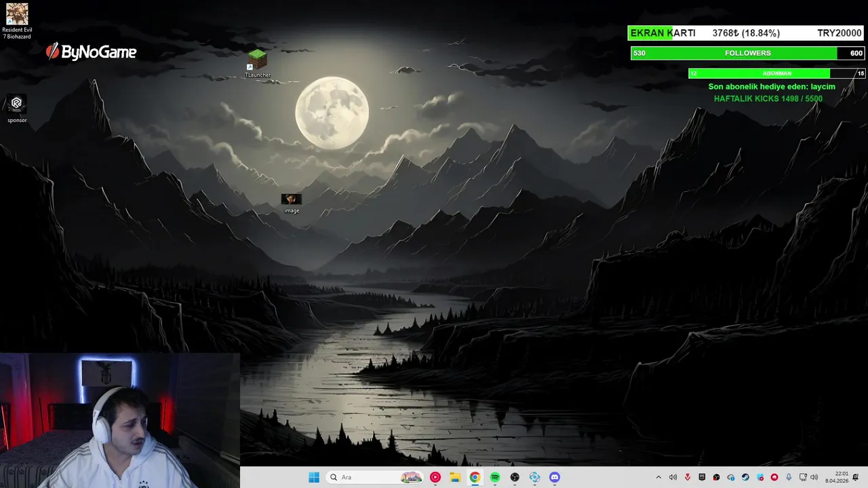Switch to Google Chrome in the taskbar
This screenshot has width=868, height=488.
pos(475,477)
